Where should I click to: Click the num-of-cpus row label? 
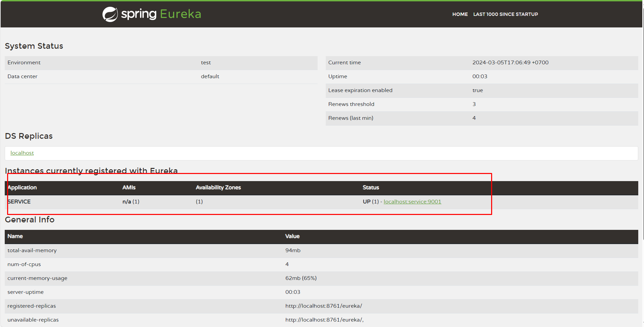point(24,264)
